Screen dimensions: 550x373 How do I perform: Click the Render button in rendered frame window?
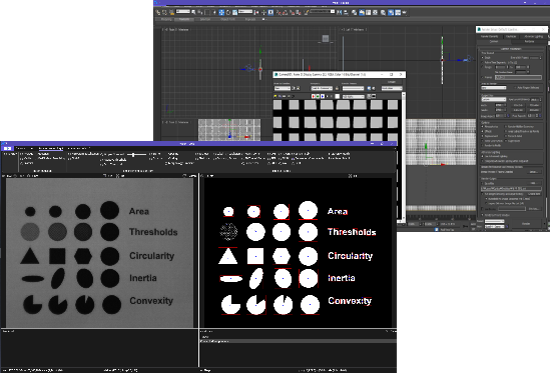click(x=392, y=82)
